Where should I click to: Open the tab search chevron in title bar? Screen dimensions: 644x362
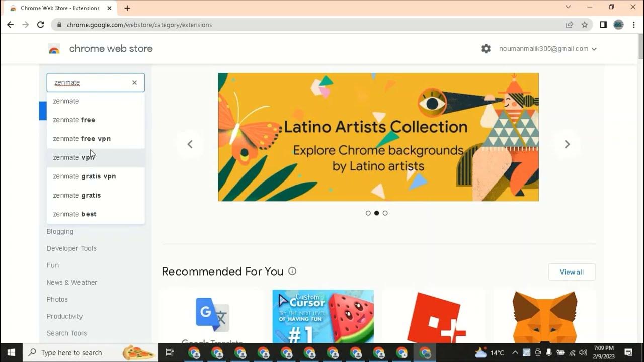click(x=568, y=7)
